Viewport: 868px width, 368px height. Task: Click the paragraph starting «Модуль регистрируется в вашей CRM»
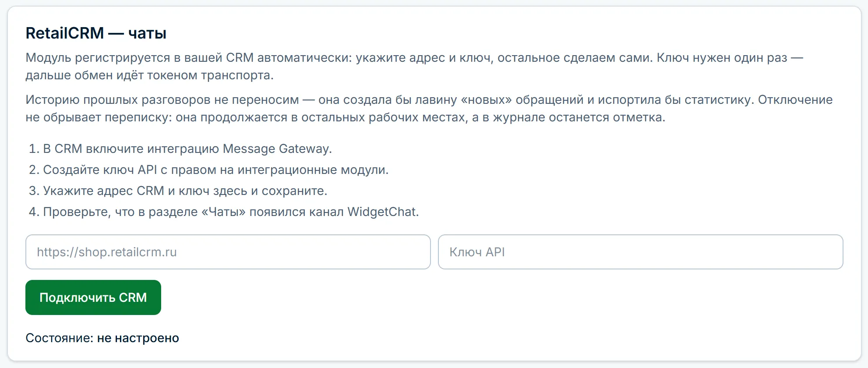414,67
